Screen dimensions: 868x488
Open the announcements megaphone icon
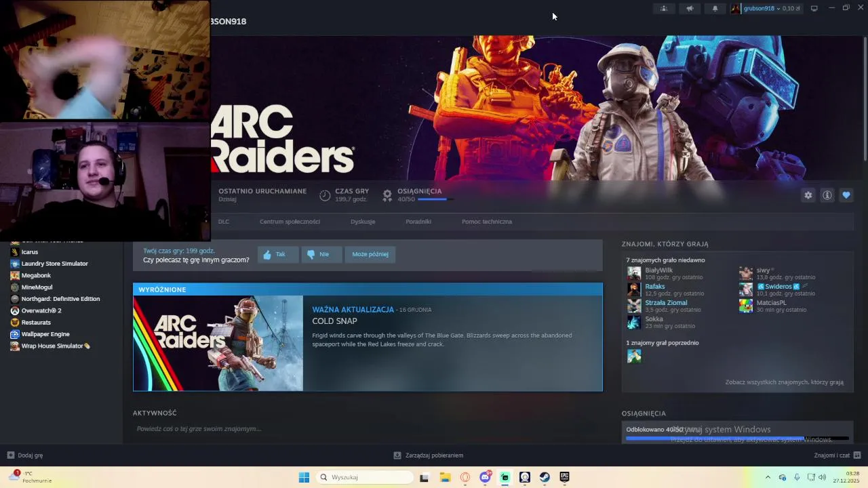coord(690,8)
